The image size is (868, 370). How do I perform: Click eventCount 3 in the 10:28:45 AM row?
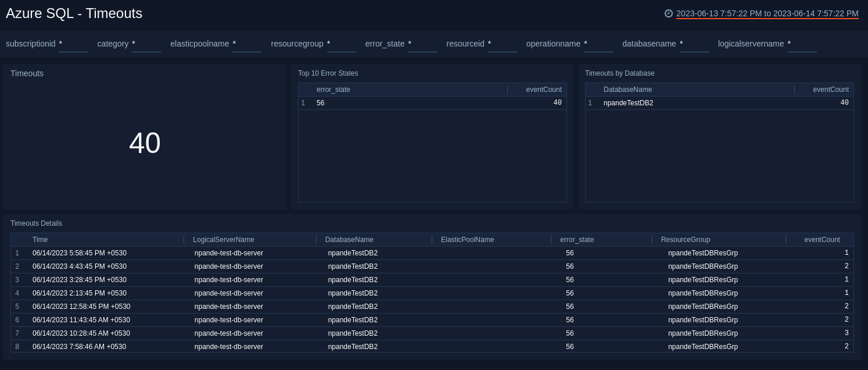coord(847,333)
